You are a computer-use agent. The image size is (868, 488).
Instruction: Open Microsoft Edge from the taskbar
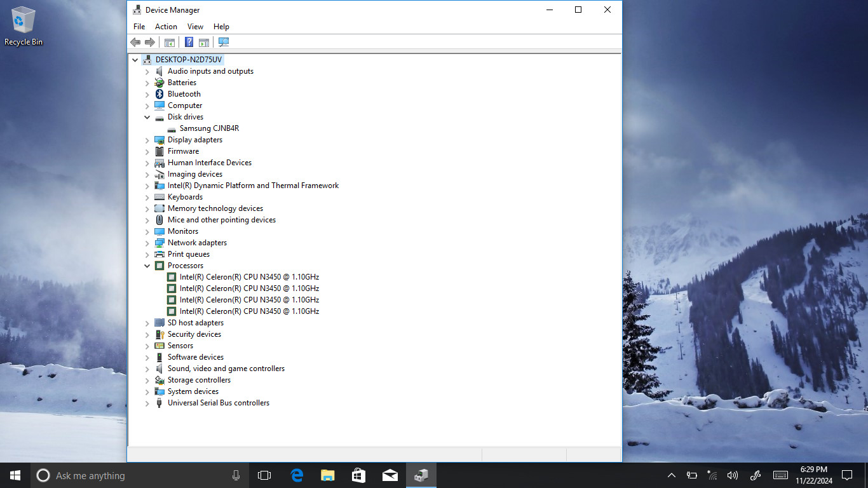coord(297,475)
